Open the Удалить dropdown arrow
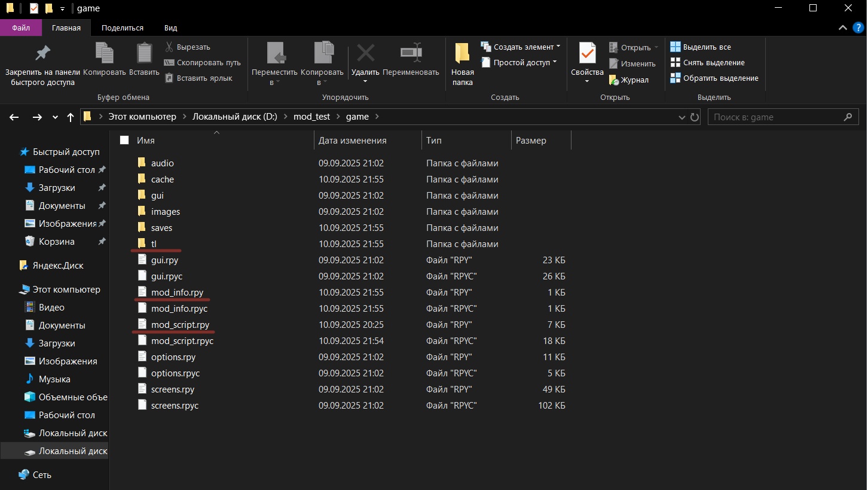This screenshot has height=490, width=868. pyautogui.click(x=366, y=81)
